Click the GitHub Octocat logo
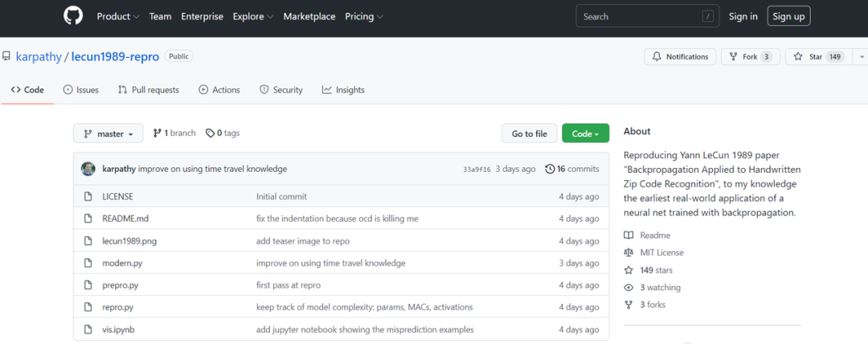This screenshot has width=868, height=344. click(73, 16)
